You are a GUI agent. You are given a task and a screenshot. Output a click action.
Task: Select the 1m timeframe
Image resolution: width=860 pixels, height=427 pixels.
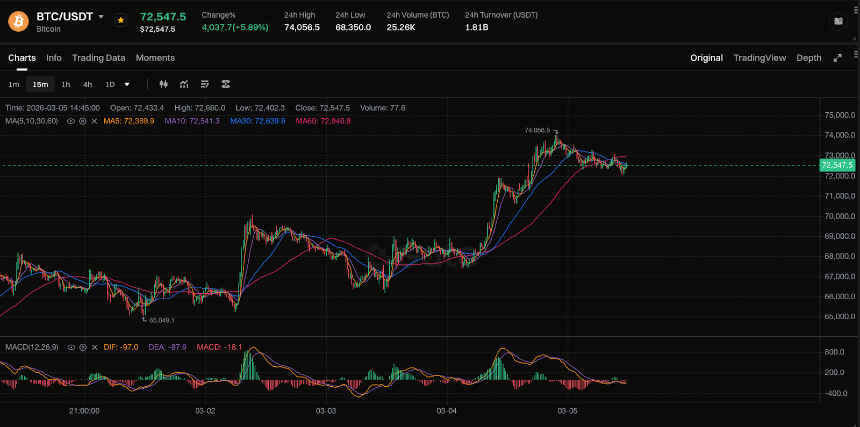click(14, 84)
